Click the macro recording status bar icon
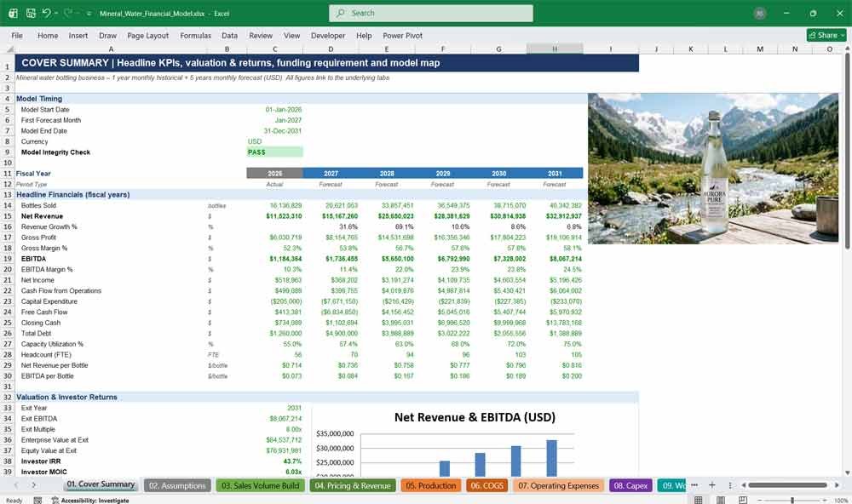This screenshot has height=504, width=852. (37, 501)
